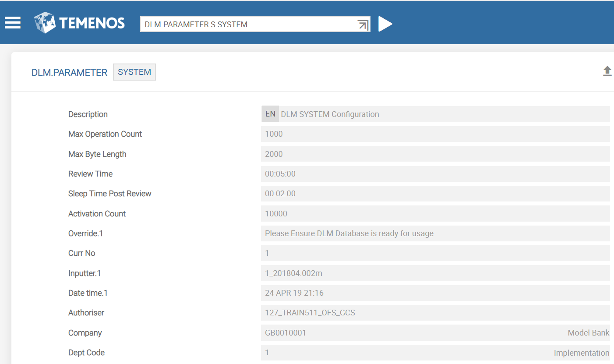Screen dimensions: 614x364
Task: Click the expand arrow icon in command box
Action: [x=363, y=25]
